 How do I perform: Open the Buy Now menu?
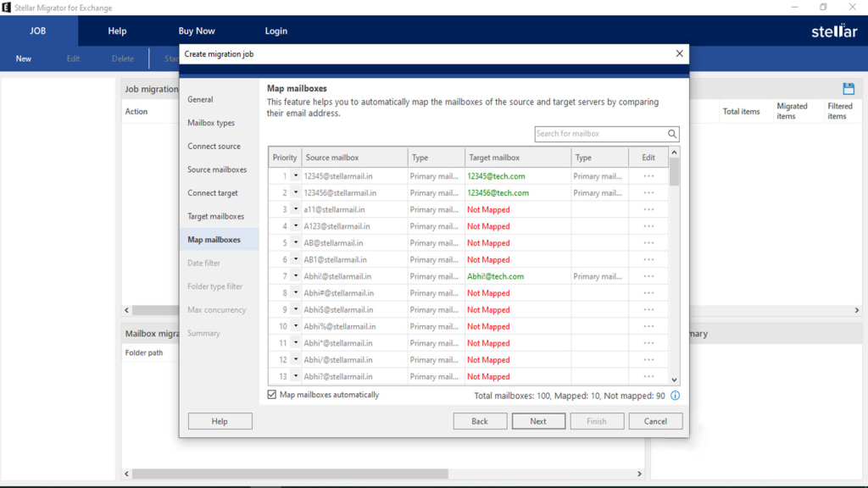pyautogui.click(x=197, y=31)
